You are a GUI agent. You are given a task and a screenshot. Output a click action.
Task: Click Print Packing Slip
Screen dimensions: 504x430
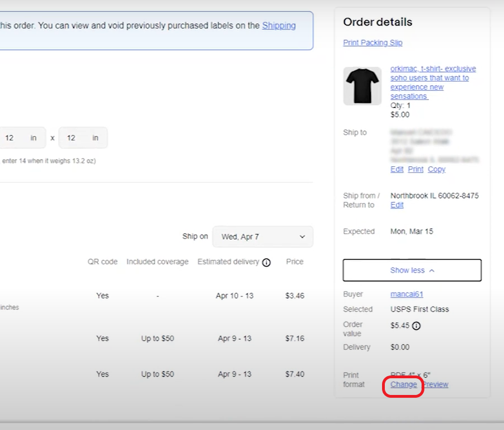[372, 42]
